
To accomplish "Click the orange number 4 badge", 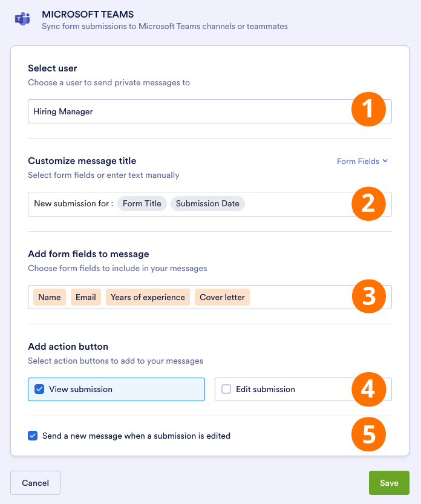I will click(368, 388).
